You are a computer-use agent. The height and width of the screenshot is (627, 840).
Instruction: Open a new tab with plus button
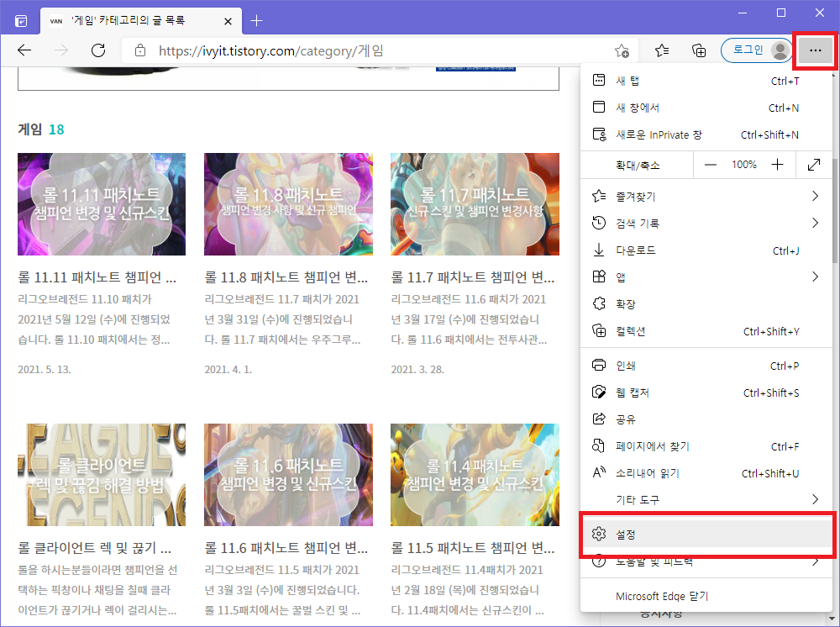click(256, 21)
